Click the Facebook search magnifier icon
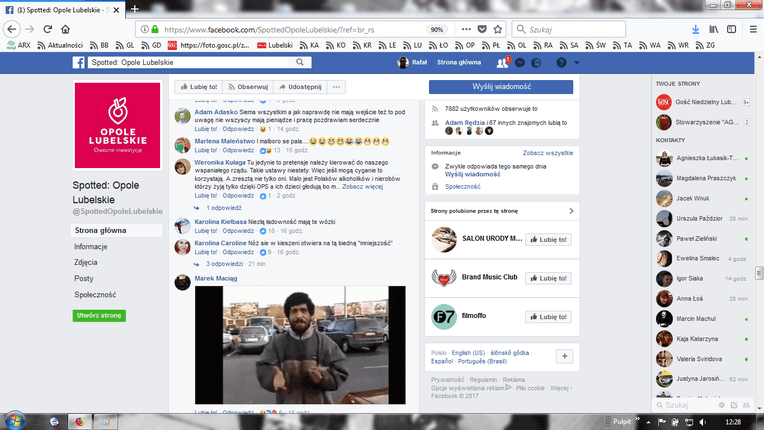Screen dimensions: 764x430 tap(300, 62)
